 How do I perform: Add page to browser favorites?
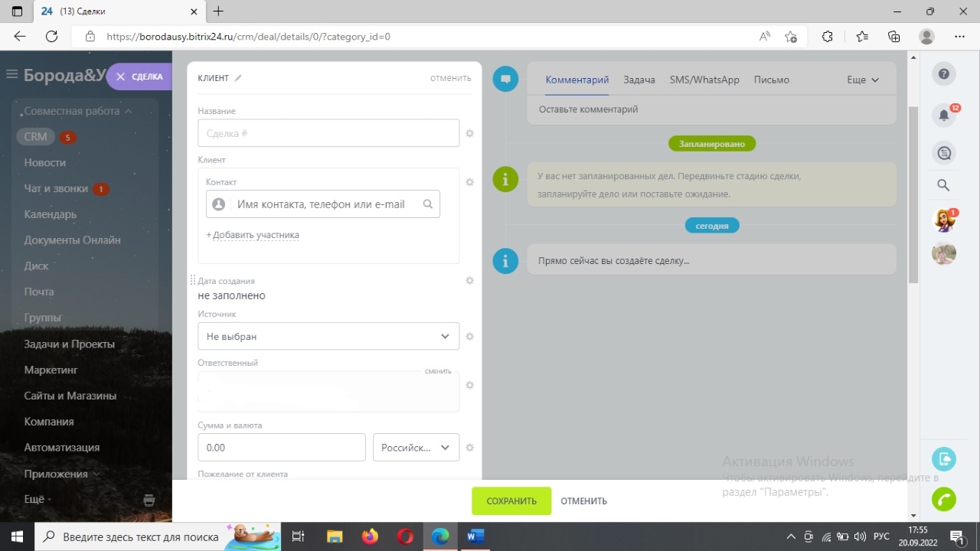coord(791,36)
